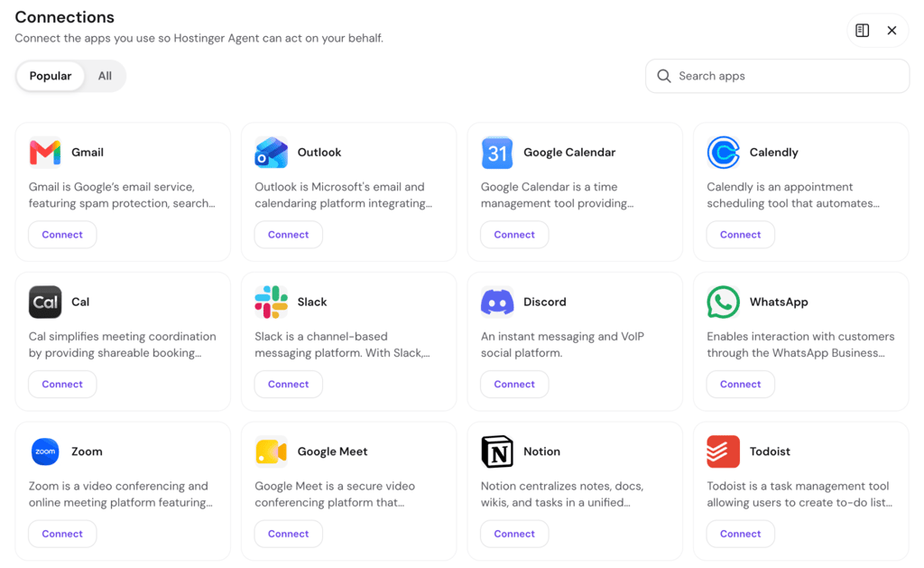Select the Calendly card title
The width and height of the screenshot is (924, 568).
tap(773, 153)
